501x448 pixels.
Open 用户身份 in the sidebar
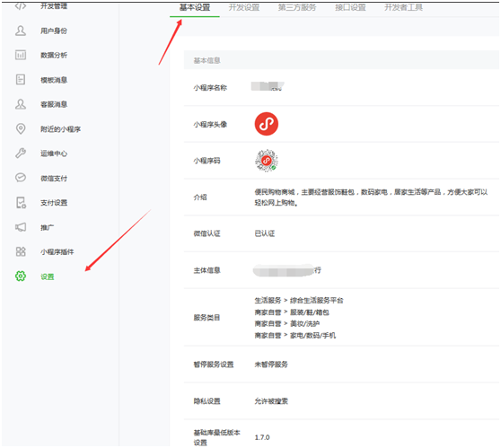tap(54, 31)
